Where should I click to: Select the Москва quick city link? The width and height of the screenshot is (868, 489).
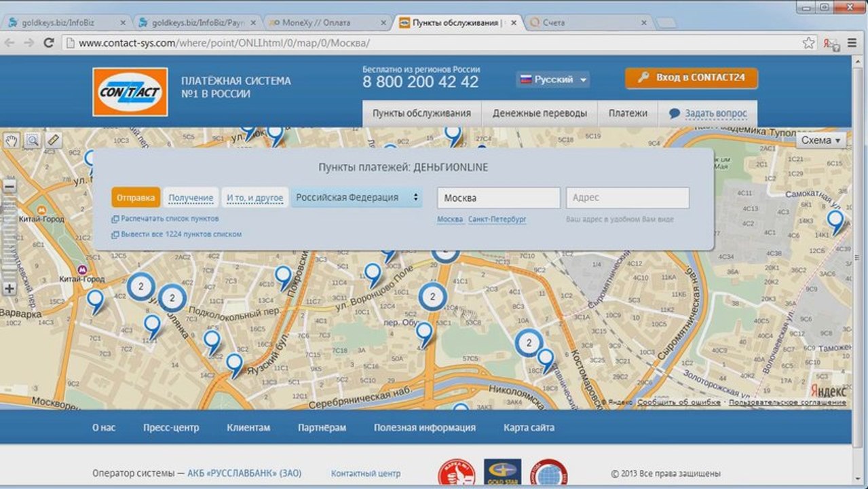(x=450, y=219)
